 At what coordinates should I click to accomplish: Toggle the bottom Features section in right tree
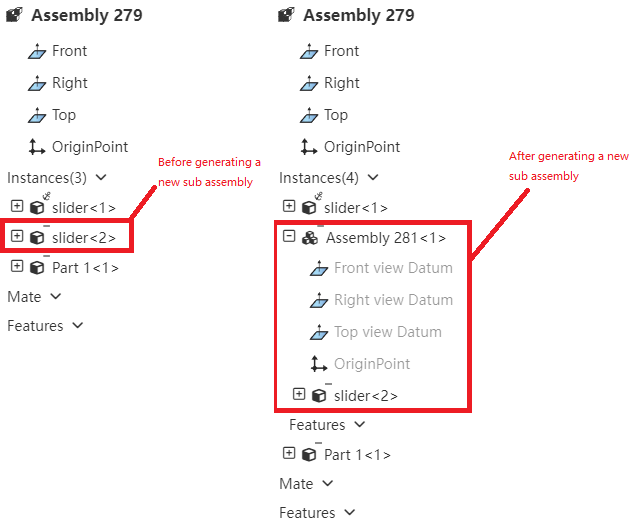click(350, 512)
